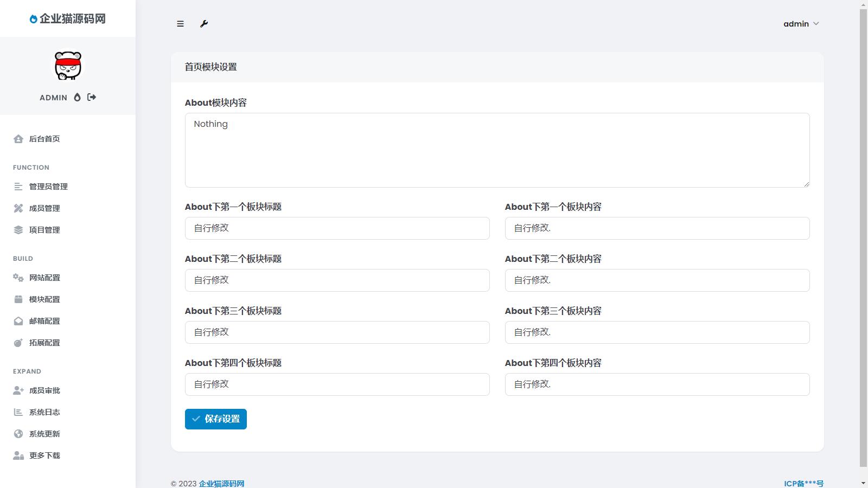Click the flame icon beside ADMIN
The width and height of the screenshot is (868, 488).
pos(77,97)
